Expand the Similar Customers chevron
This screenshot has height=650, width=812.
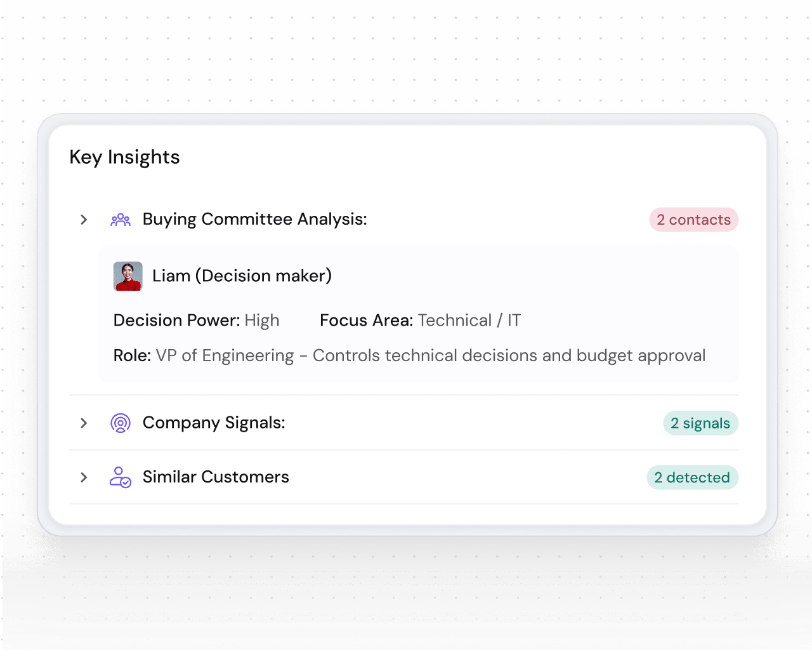click(84, 477)
